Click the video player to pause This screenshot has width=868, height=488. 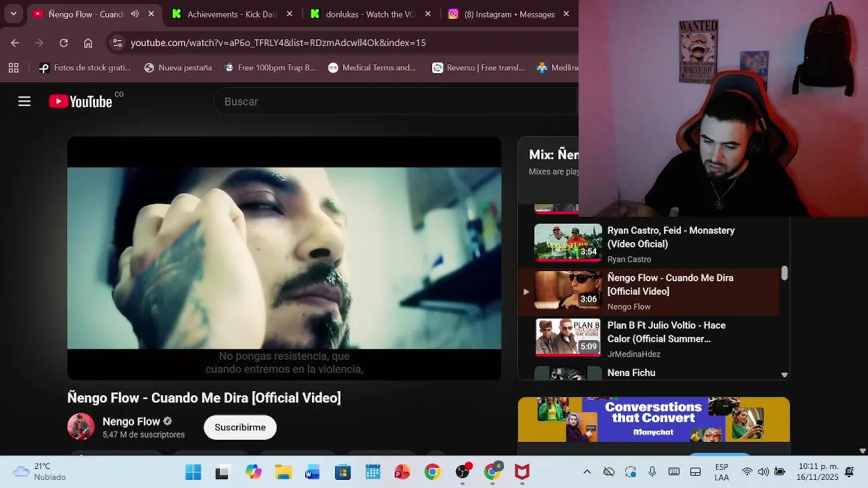click(x=284, y=258)
